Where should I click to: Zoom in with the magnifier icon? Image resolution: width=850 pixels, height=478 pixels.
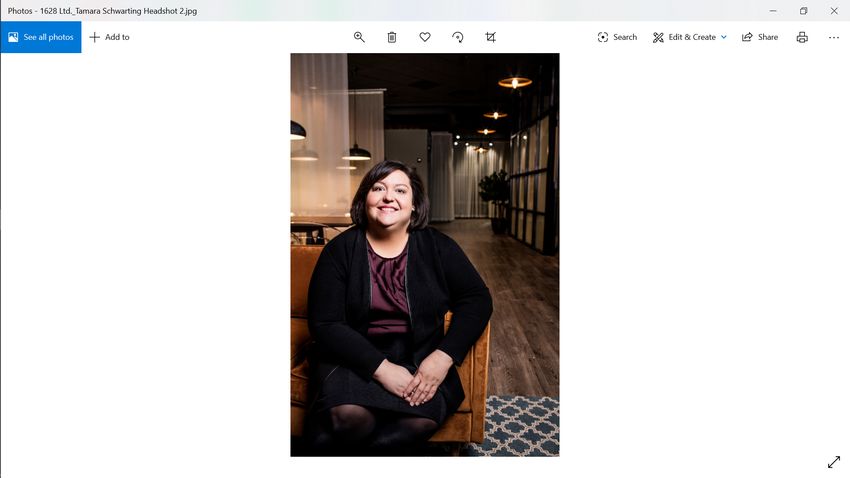(x=359, y=37)
